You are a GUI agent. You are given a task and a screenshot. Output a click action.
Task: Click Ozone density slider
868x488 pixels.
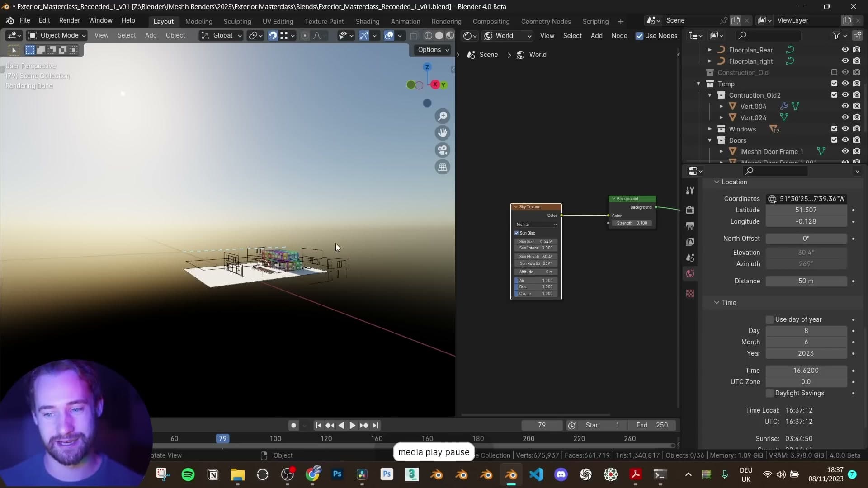[x=536, y=294]
